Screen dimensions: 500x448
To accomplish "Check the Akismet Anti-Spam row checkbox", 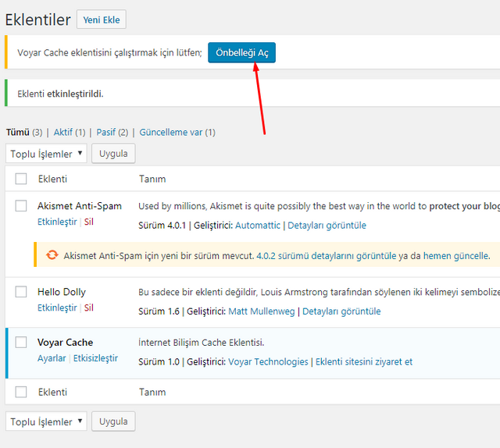I will tap(21, 205).
